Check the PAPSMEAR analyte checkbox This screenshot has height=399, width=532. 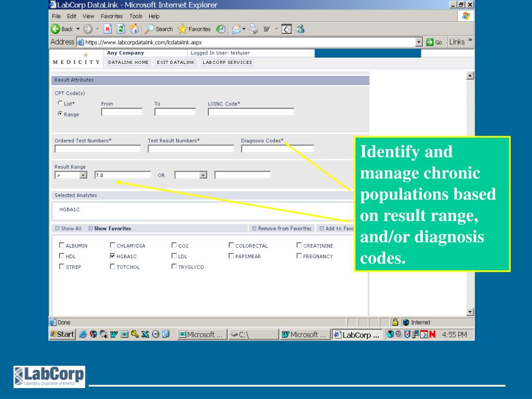[231, 256]
